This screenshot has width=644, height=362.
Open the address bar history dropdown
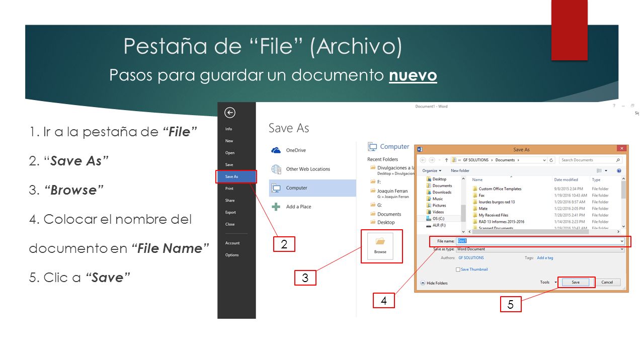click(x=544, y=160)
